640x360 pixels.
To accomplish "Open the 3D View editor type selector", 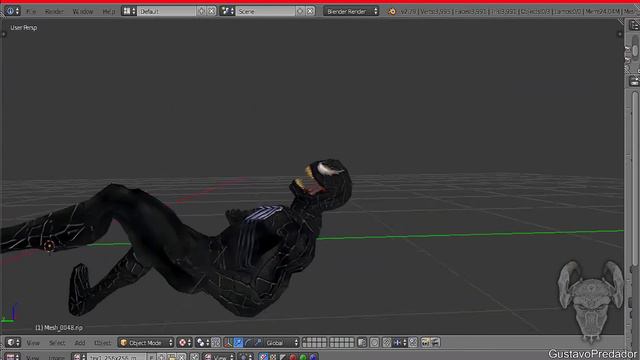I will (13, 342).
